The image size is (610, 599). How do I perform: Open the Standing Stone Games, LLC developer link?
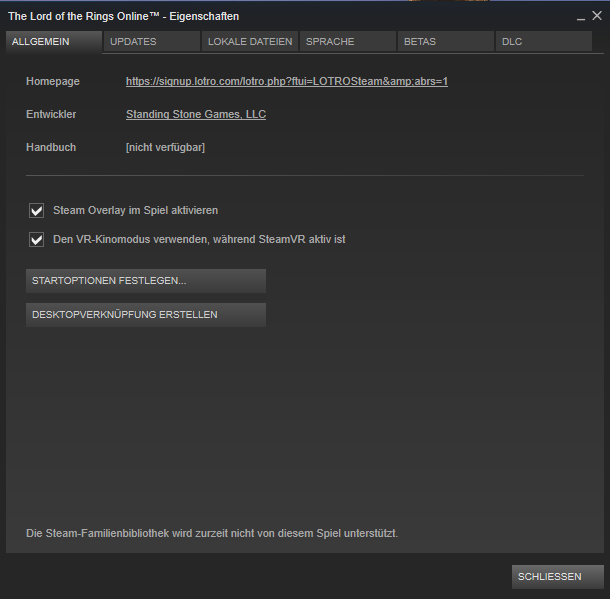[x=196, y=114]
